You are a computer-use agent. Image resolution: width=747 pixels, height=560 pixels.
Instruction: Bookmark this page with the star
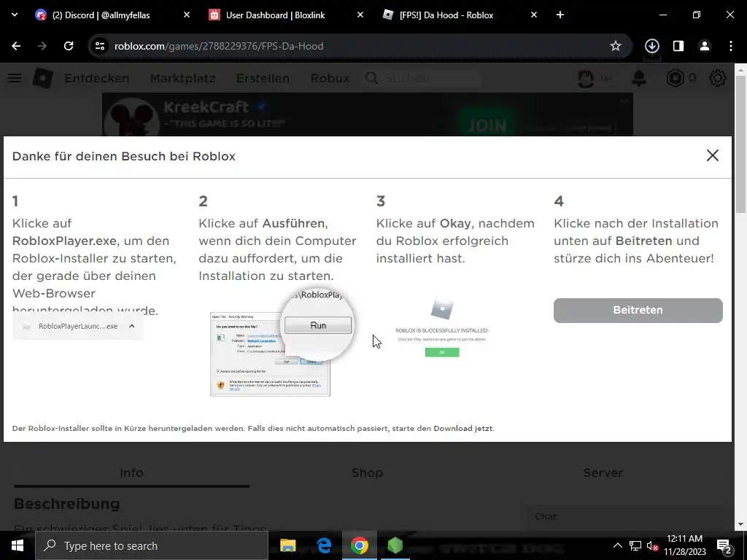[x=616, y=46]
